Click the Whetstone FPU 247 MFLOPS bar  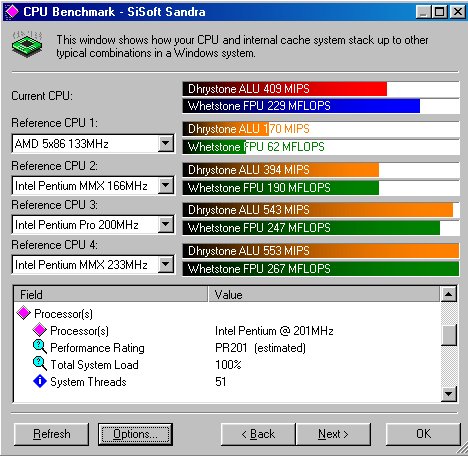coord(321,228)
